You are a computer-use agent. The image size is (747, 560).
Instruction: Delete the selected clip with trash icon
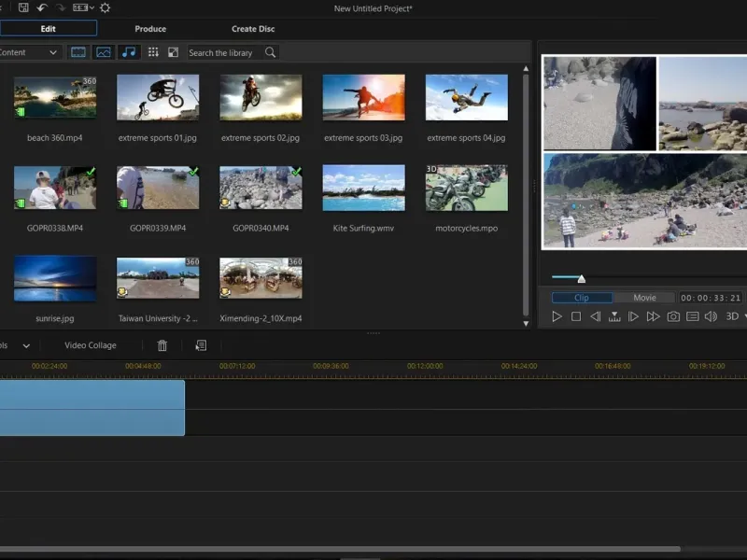[162, 345]
